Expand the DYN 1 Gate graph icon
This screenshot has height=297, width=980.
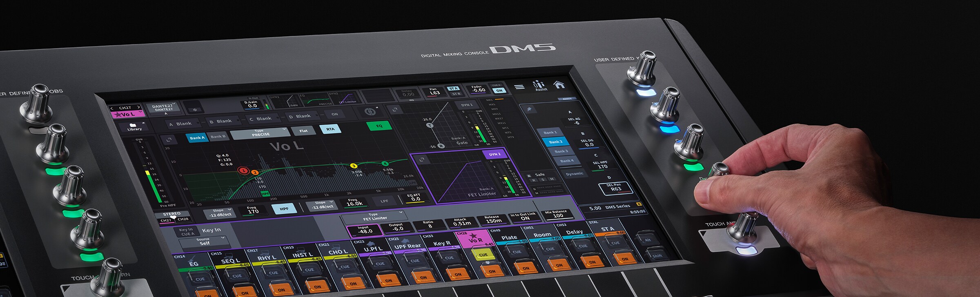[395, 110]
